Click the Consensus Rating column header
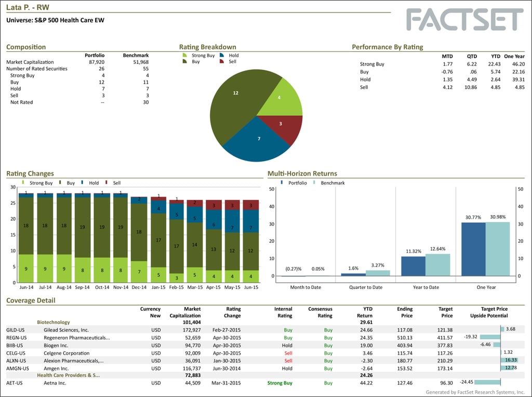 tap(320, 312)
